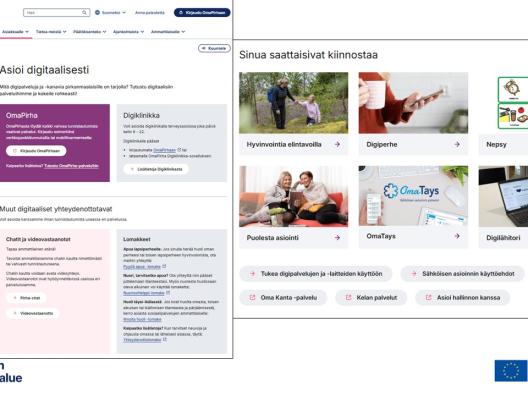Open the OmaTays card image
The image size is (528, 396).
tap(413, 196)
